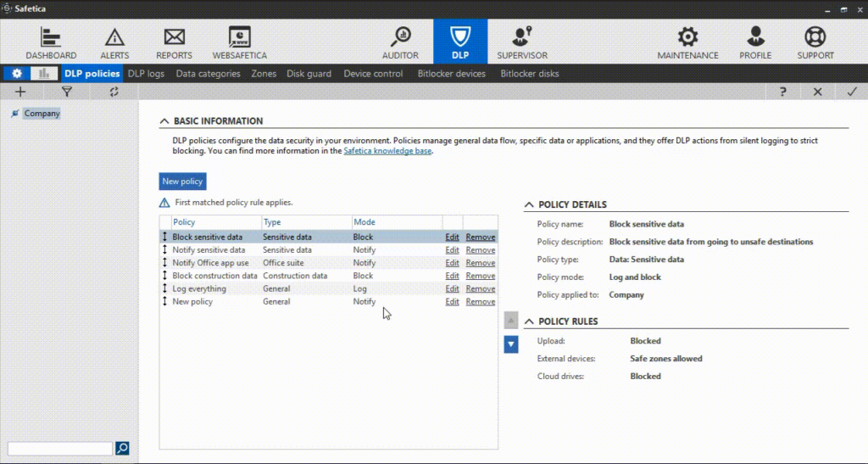This screenshot has height=464, width=868.
Task: Open the Reports section
Action: tap(174, 42)
